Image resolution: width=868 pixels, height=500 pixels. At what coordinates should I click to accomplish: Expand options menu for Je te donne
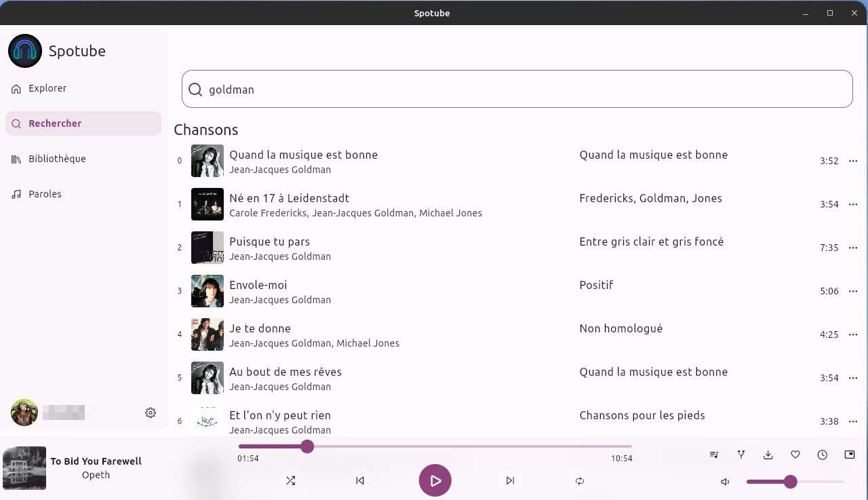point(853,334)
